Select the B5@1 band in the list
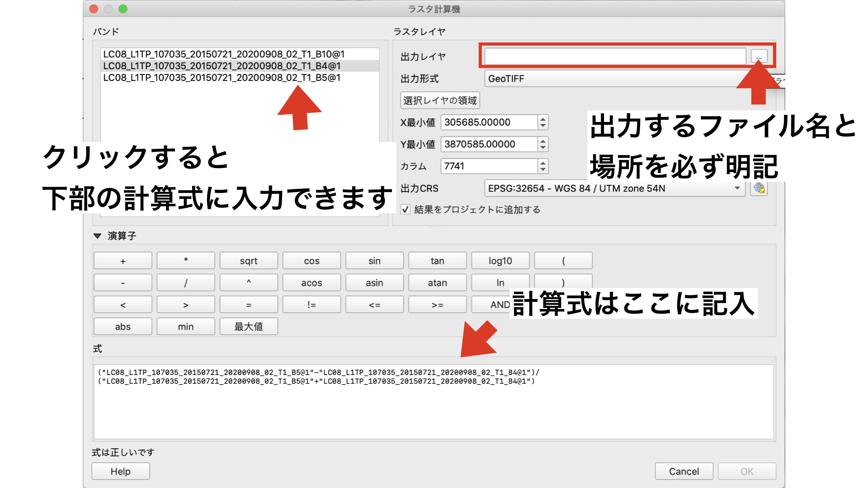 tap(240, 78)
